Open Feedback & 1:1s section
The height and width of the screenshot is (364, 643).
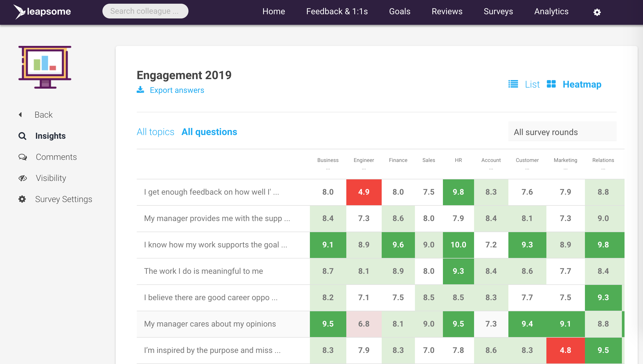click(x=337, y=11)
